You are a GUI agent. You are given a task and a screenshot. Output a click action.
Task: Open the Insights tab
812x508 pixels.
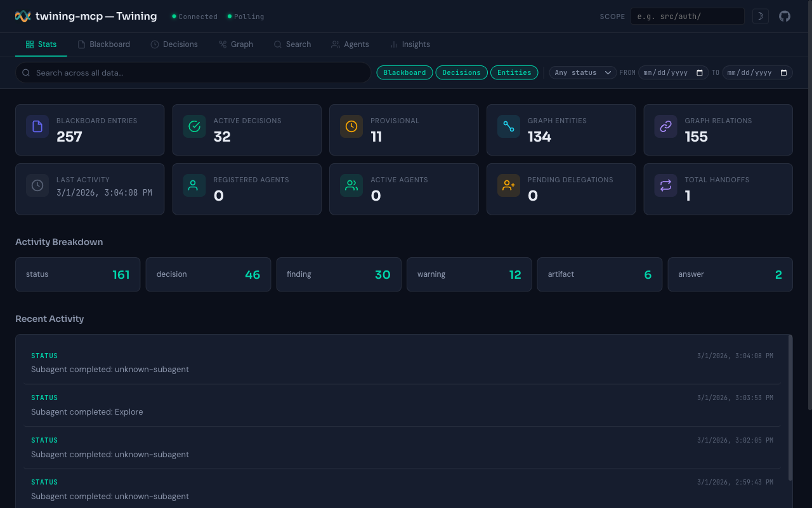(410, 44)
